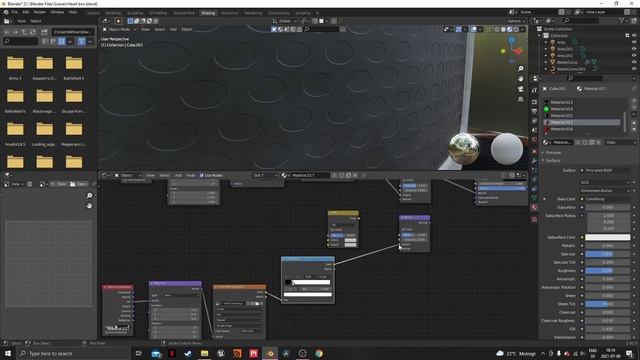Open the Render menu
The height and width of the screenshot is (360, 640).
click(x=40, y=12)
